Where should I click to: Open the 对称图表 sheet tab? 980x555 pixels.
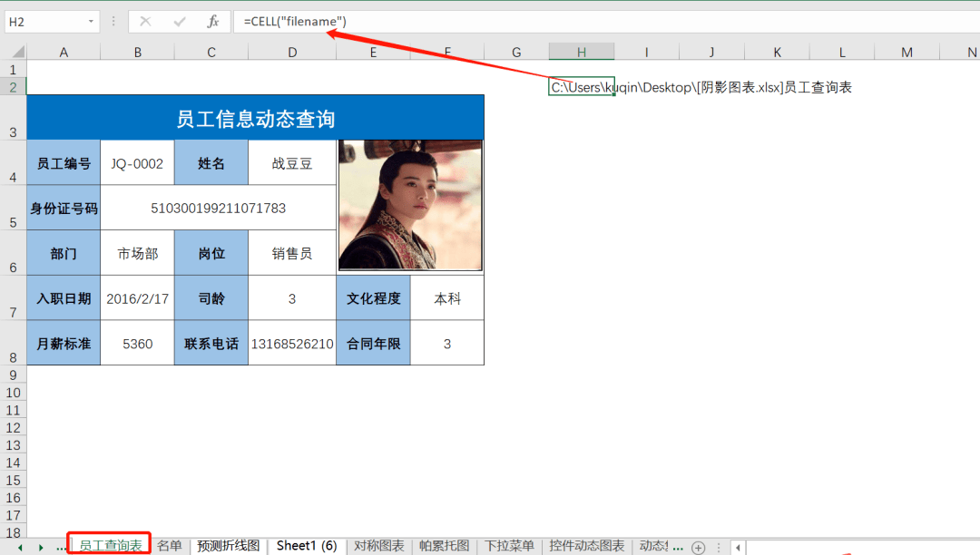click(x=378, y=546)
